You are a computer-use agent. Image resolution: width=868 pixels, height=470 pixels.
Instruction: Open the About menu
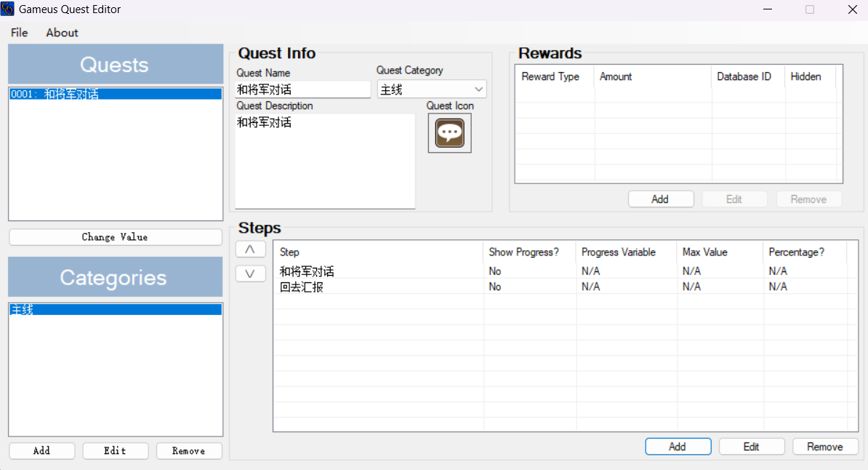(x=62, y=33)
